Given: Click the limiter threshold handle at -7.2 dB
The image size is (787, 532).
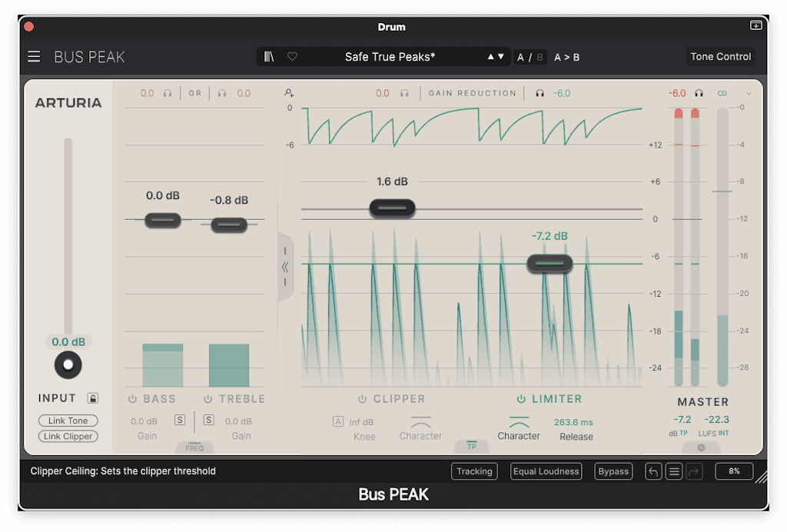Looking at the screenshot, I should point(550,264).
